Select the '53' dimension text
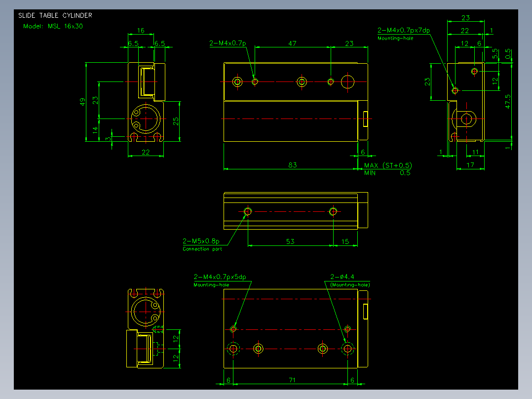The height and width of the screenshot is (399, 532). [290, 241]
